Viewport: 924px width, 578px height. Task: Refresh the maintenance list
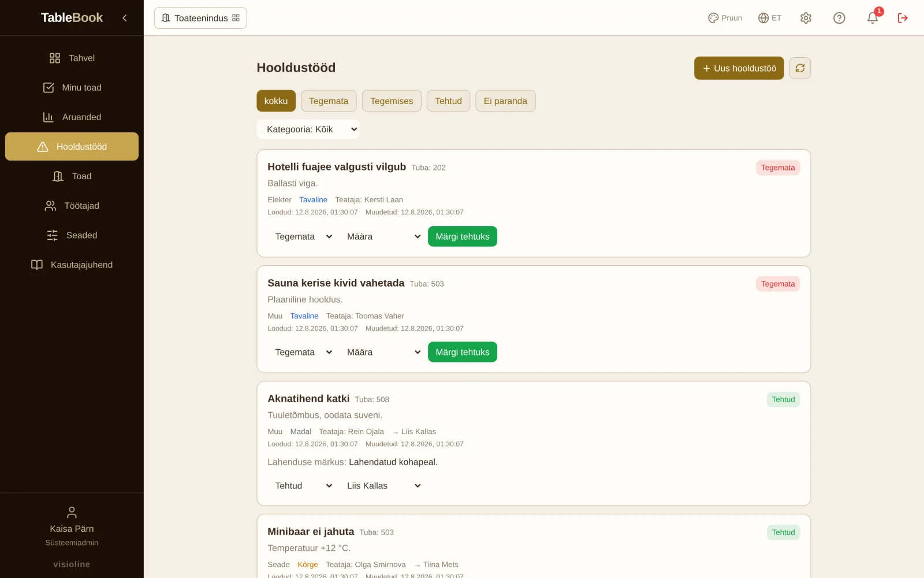(x=800, y=68)
